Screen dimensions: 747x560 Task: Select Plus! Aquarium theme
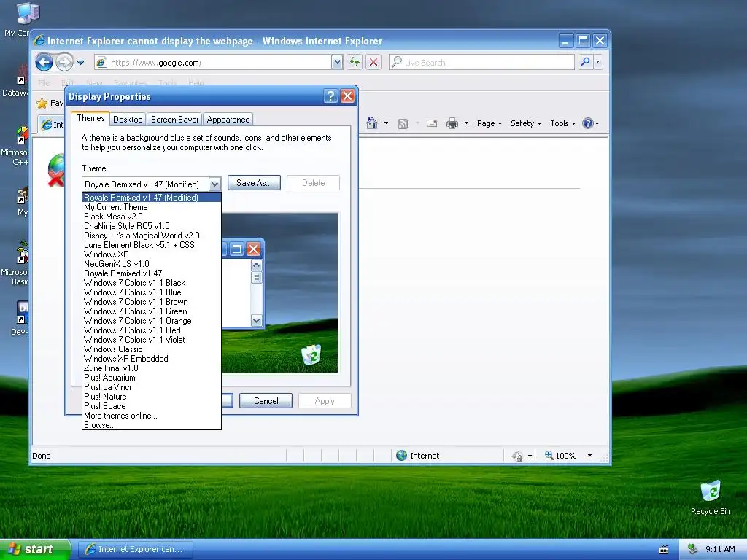click(152, 378)
